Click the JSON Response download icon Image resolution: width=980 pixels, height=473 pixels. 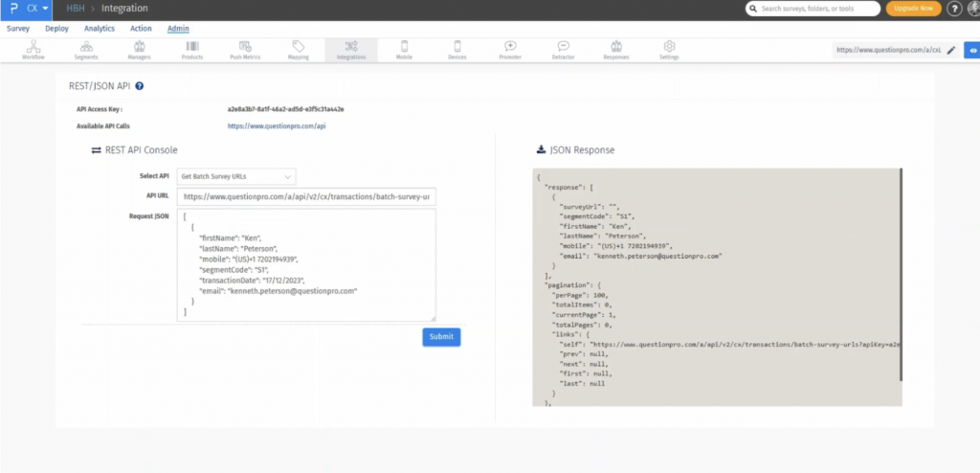[542, 150]
